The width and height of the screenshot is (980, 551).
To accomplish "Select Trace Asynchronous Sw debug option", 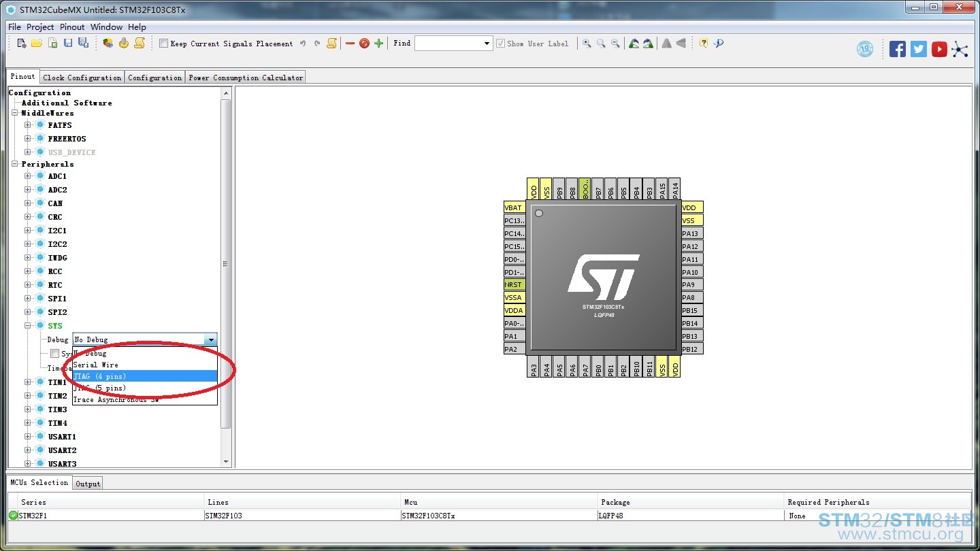I will [145, 399].
